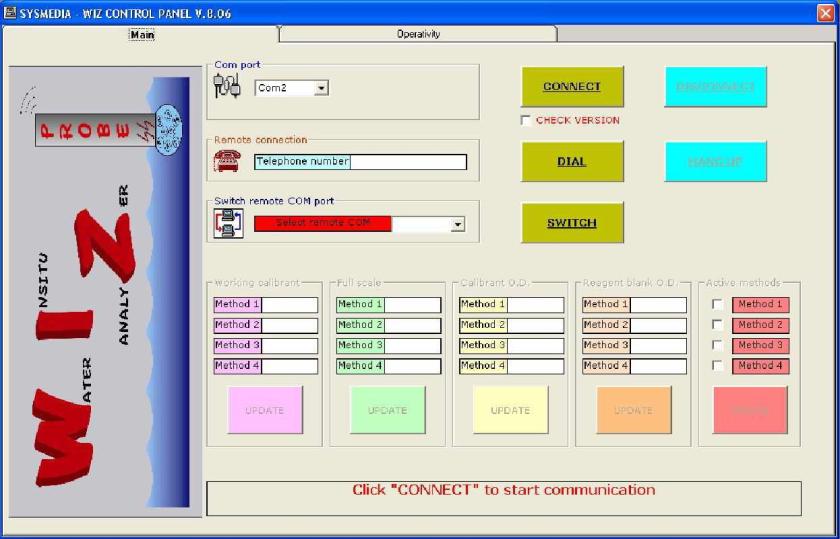Toggle the Active methods Method 4 checkbox
Image resolution: width=840 pixels, height=539 pixels.
click(x=717, y=366)
